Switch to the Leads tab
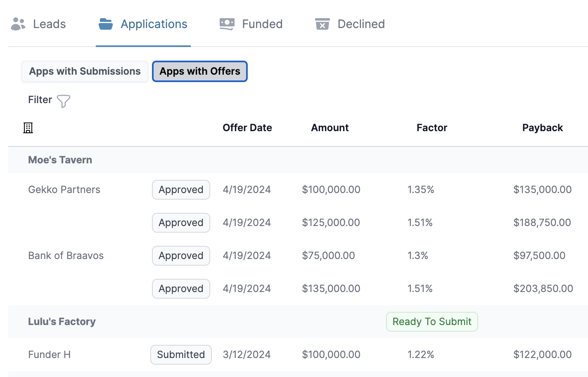 click(49, 24)
